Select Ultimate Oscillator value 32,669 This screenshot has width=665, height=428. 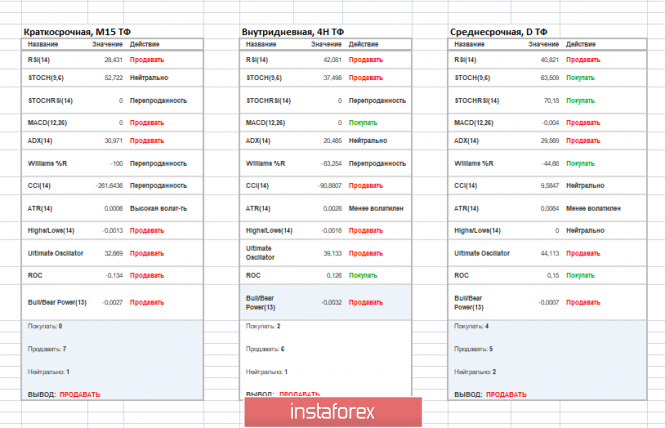click(113, 253)
